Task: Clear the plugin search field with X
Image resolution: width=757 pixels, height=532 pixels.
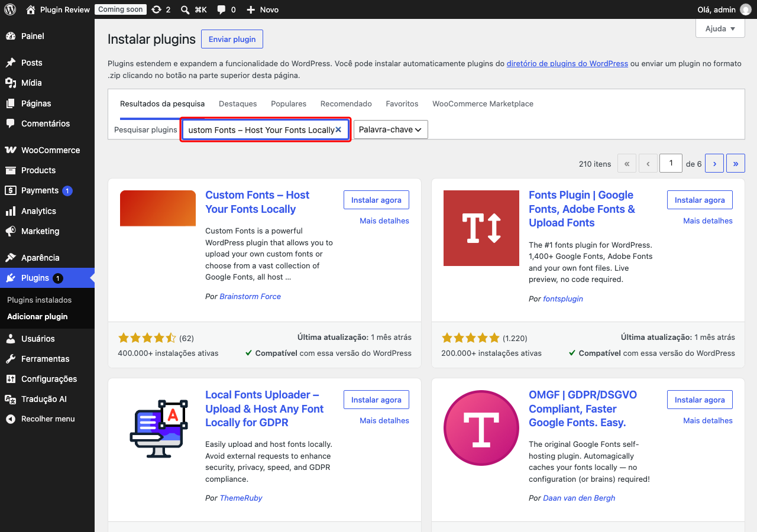Action: pos(338,129)
